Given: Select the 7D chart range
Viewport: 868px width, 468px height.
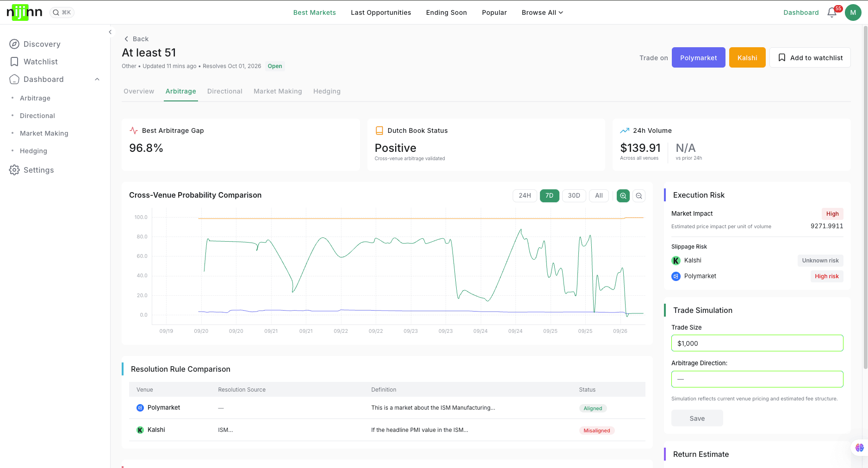Looking at the screenshot, I should click(549, 196).
